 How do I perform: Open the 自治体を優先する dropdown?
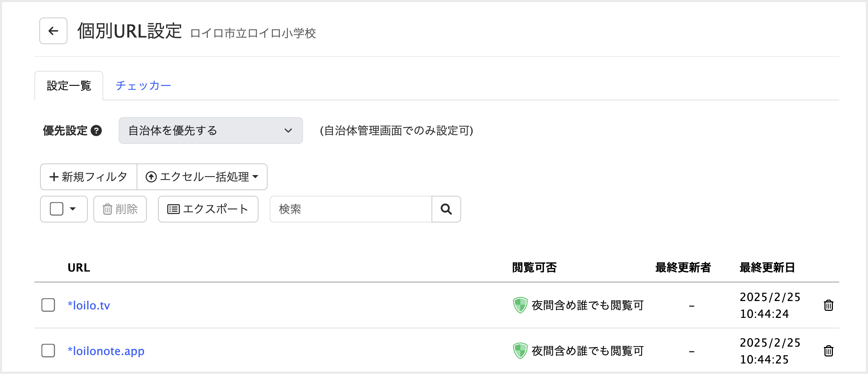tap(211, 131)
